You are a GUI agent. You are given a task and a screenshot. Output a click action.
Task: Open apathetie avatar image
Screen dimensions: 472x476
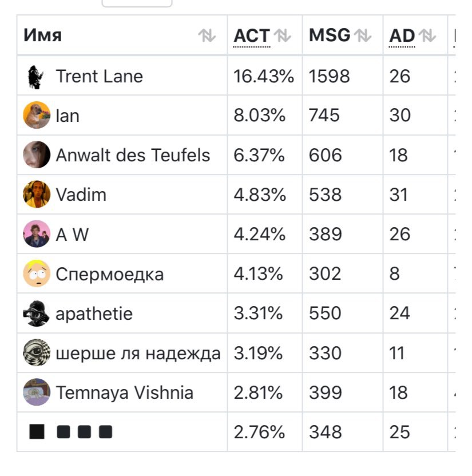(x=37, y=314)
